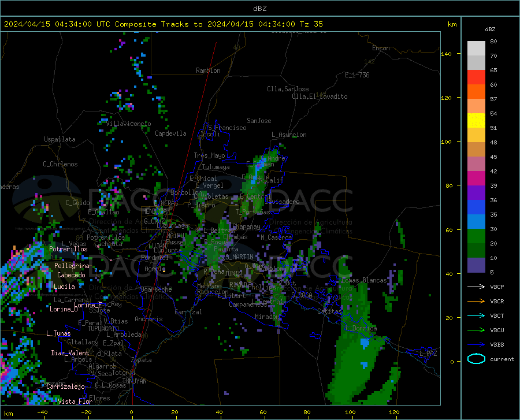Viewport: 520px width, 420px height.
Task: Click the orange VBCR arrow in legend
Action: click(x=476, y=302)
